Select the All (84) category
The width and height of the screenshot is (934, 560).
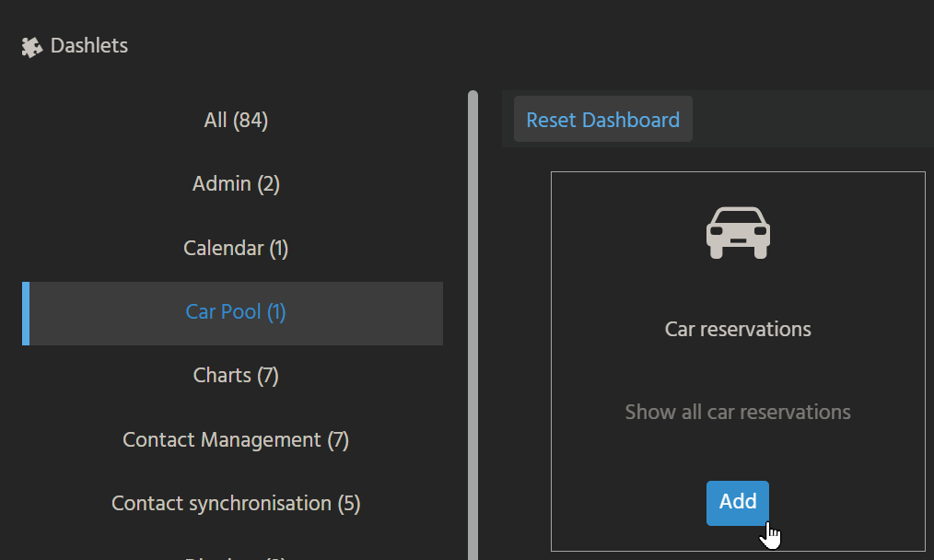click(x=236, y=121)
